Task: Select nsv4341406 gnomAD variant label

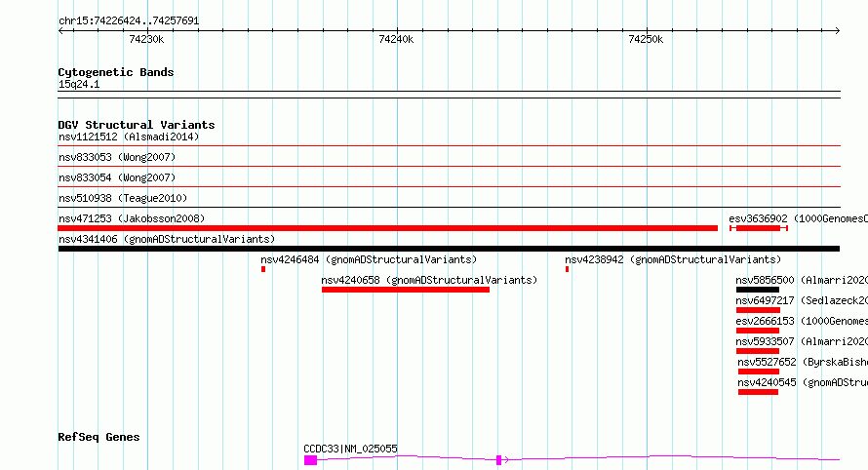Action: 167,239
